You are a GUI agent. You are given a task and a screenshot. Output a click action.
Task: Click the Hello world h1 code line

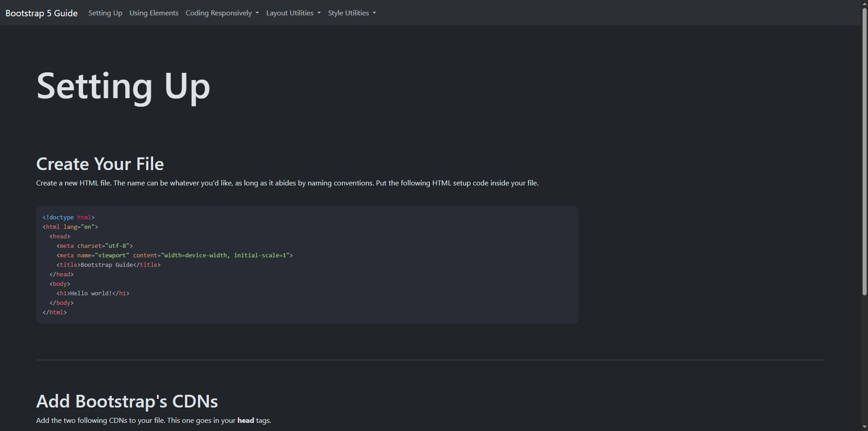pyautogui.click(x=93, y=294)
